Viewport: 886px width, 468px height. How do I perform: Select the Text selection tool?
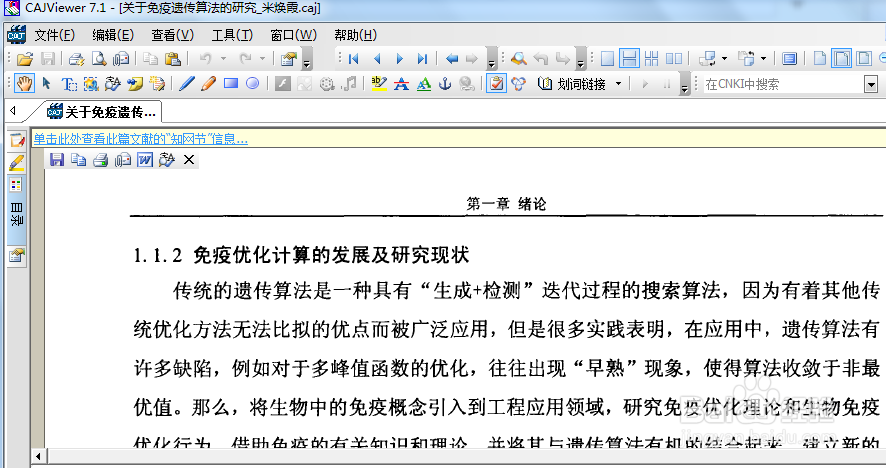[x=69, y=84]
